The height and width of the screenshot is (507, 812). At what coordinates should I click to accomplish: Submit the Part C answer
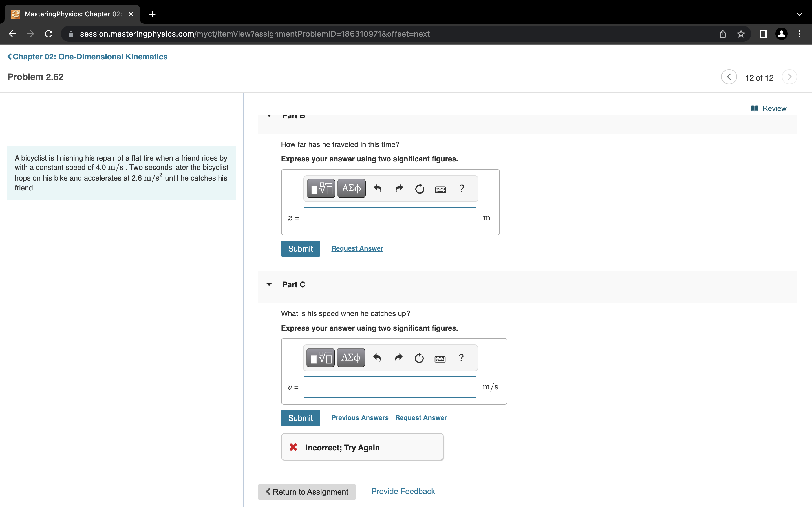point(300,418)
